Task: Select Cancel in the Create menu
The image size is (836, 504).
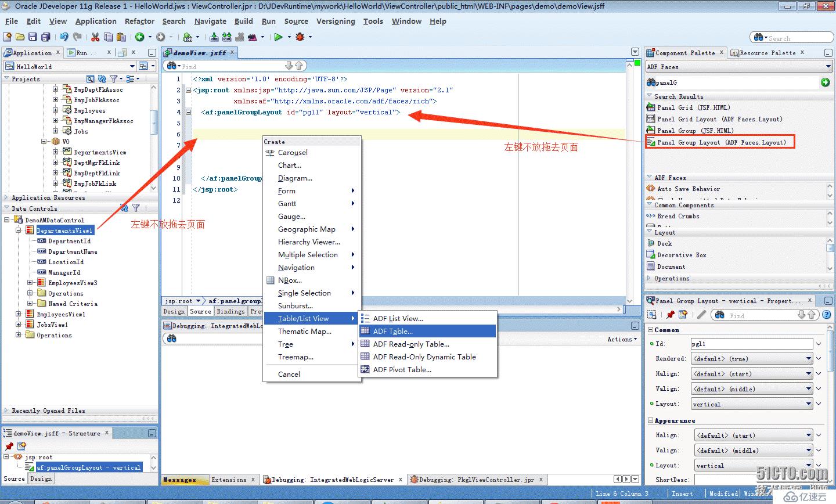Action: pyautogui.click(x=312, y=374)
